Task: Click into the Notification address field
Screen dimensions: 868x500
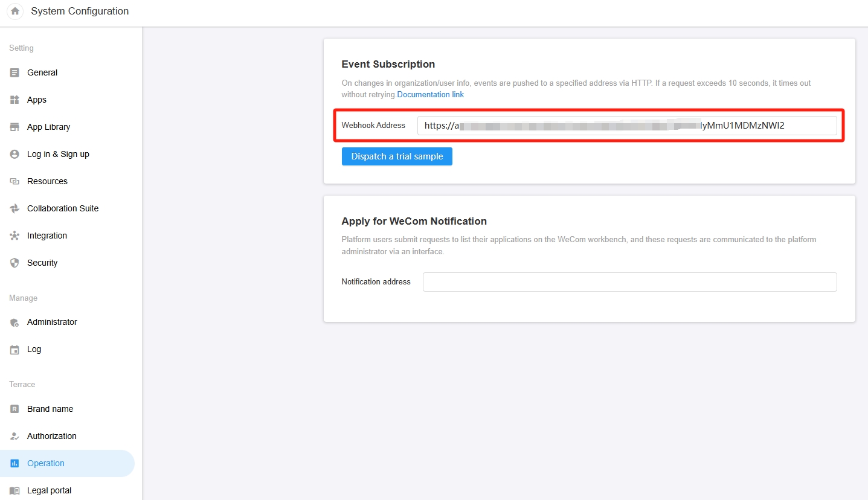Action: 629,282
